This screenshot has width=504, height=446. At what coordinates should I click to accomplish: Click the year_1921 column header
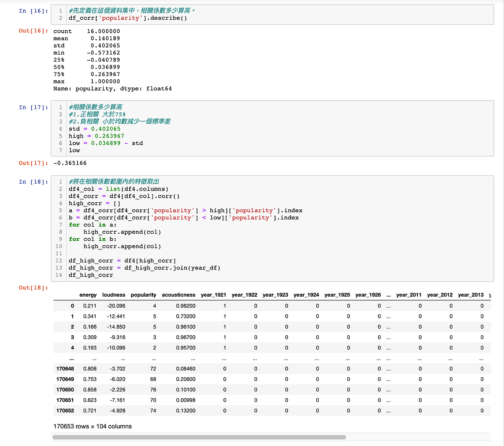click(213, 295)
